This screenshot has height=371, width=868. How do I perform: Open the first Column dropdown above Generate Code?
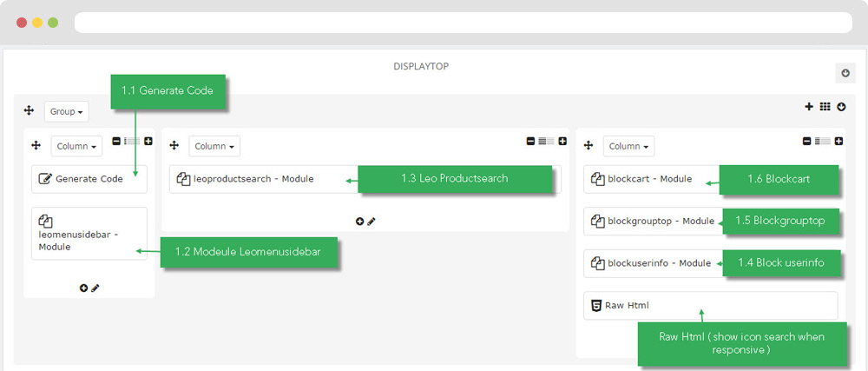pyautogui.click(x=76, y=146)
